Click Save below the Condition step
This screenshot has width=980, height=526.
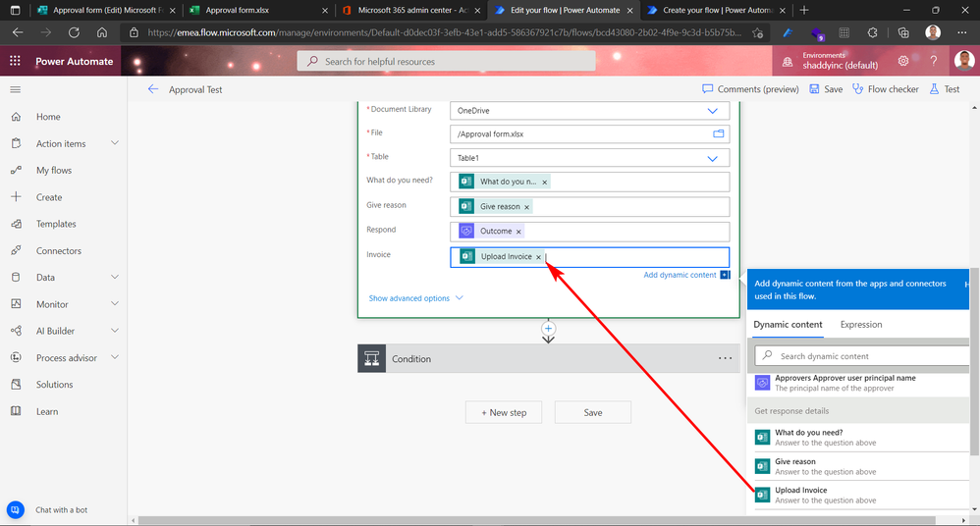pos(592,412)
